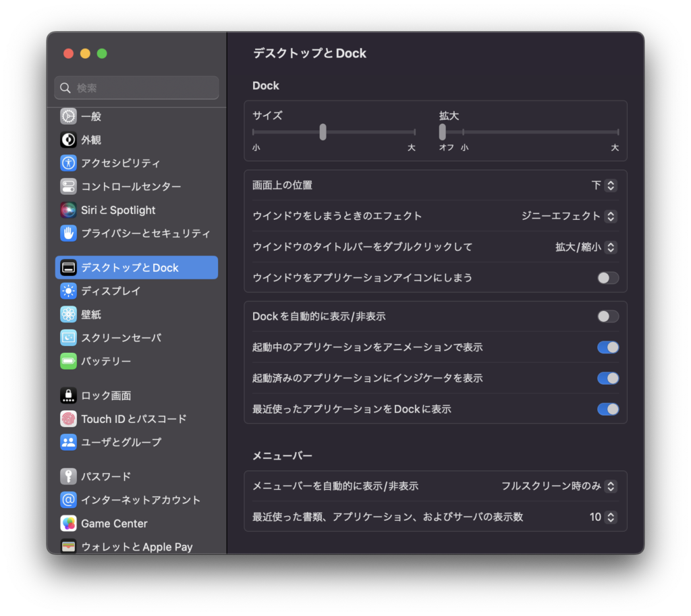Click the 外観 appearance icon

[x=68, y=140]
